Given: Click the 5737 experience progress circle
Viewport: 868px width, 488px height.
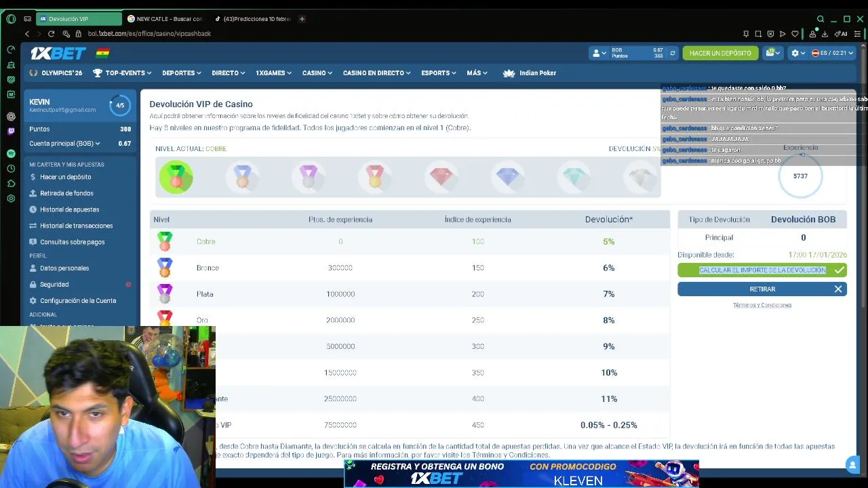Looking at the screenshot, I should (800, 176).
